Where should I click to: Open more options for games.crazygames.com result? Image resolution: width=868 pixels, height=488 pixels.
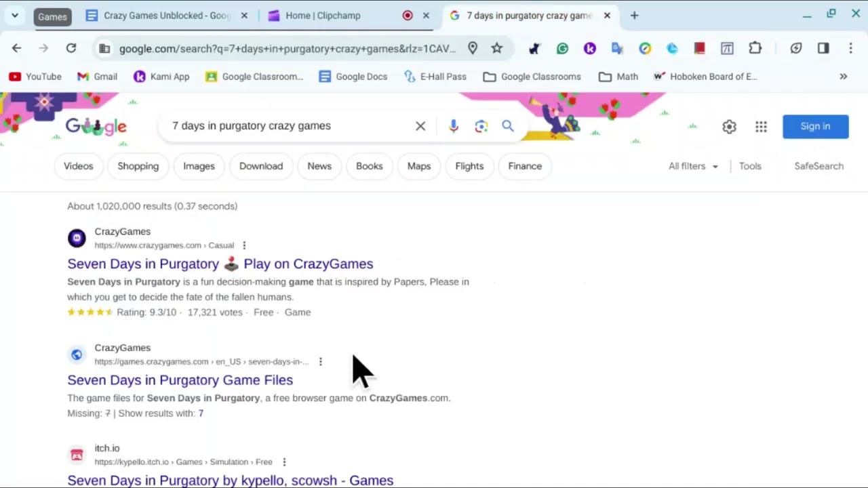[x=320, y=361]
